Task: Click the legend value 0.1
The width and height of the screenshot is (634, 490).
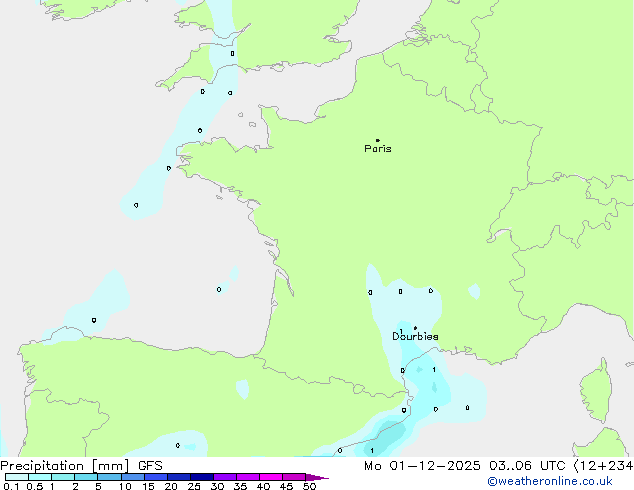Action: click(11, 486)
